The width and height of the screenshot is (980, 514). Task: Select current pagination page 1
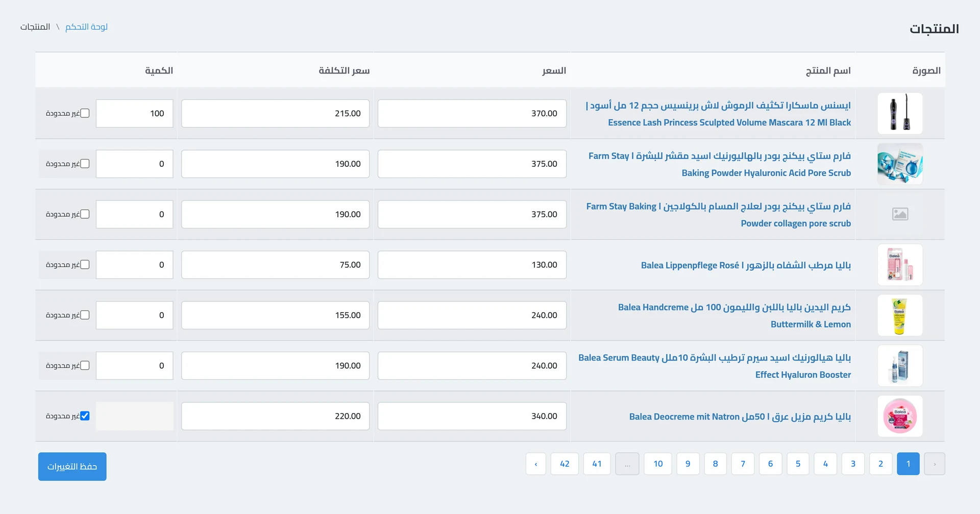[x=908, y=464]
